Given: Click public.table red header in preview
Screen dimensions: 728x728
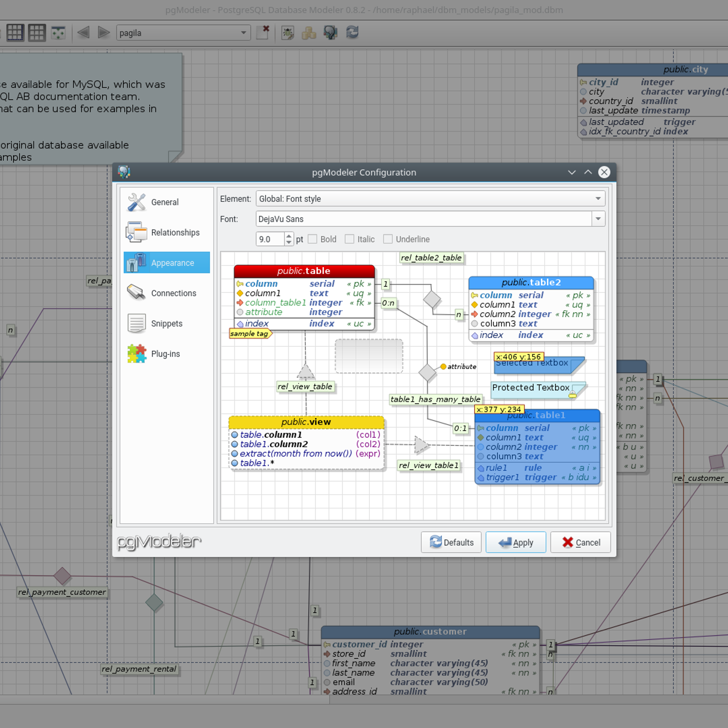Looking at the screenshot, I should pos(304,271).
